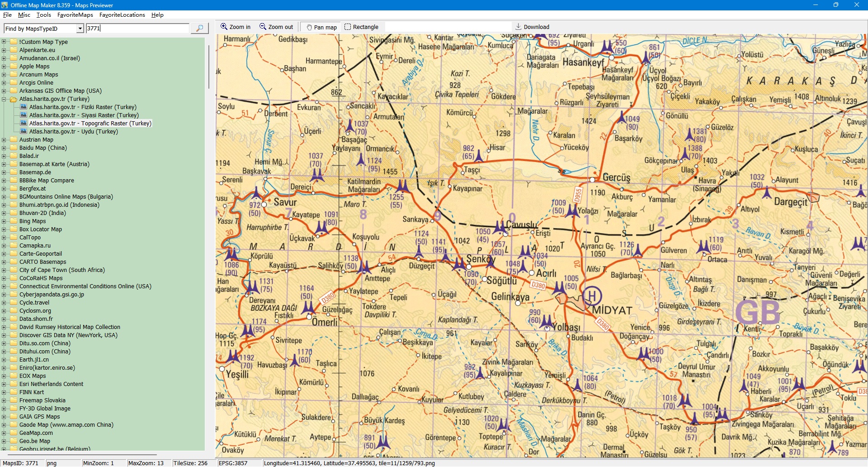Screen dimensions: 868x467
Task: Click the magnifier search button
Action: [199, 29]
